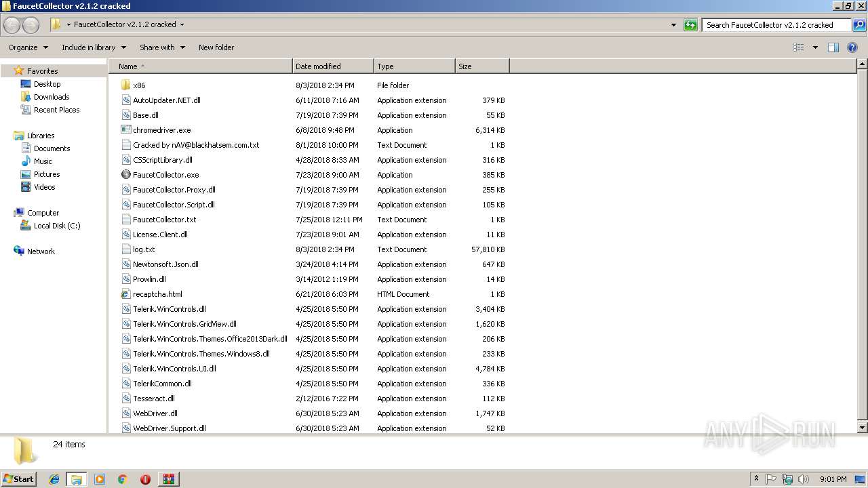
Task: Click the taskbar clock showing 9:01 PM
Action: click(833, 479)
